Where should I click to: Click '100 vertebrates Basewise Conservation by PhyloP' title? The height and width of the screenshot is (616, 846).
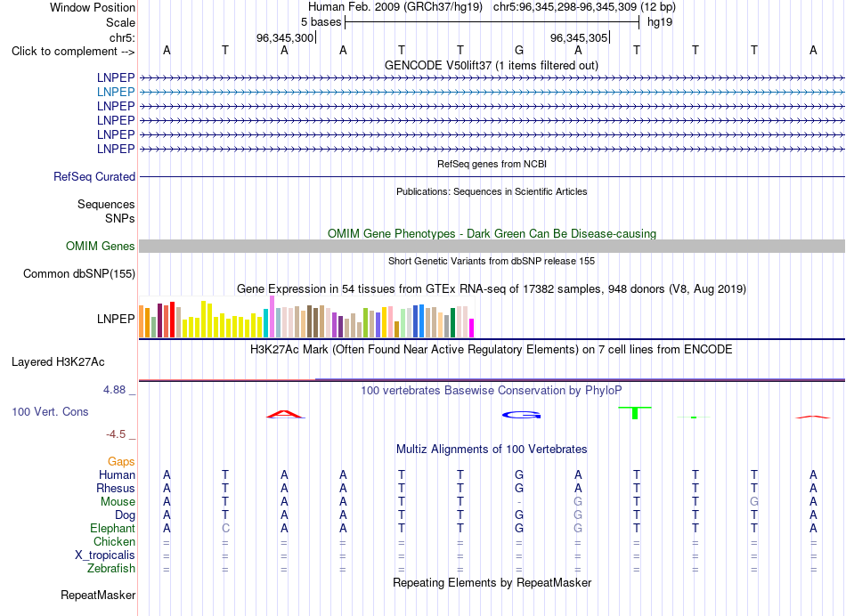pos(492,391)
